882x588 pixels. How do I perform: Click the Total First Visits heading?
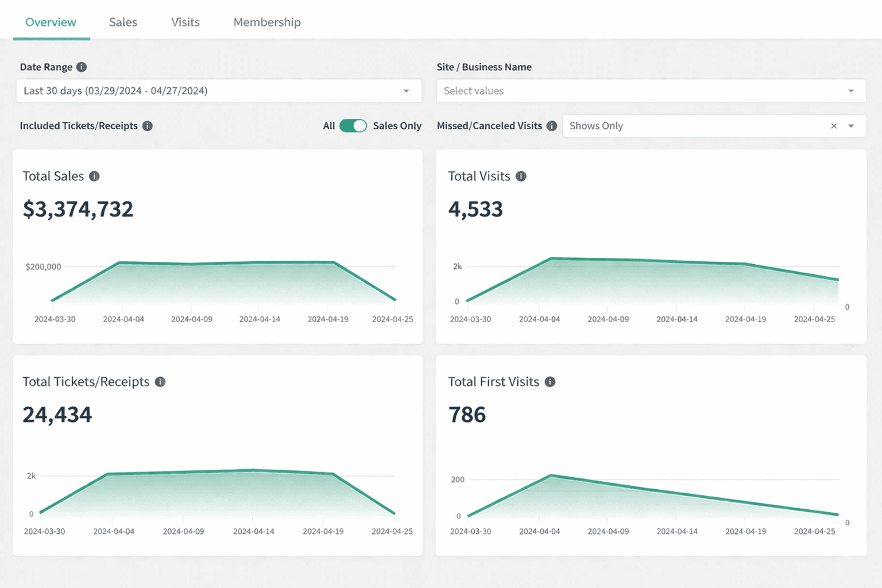[x=494, y=382]
